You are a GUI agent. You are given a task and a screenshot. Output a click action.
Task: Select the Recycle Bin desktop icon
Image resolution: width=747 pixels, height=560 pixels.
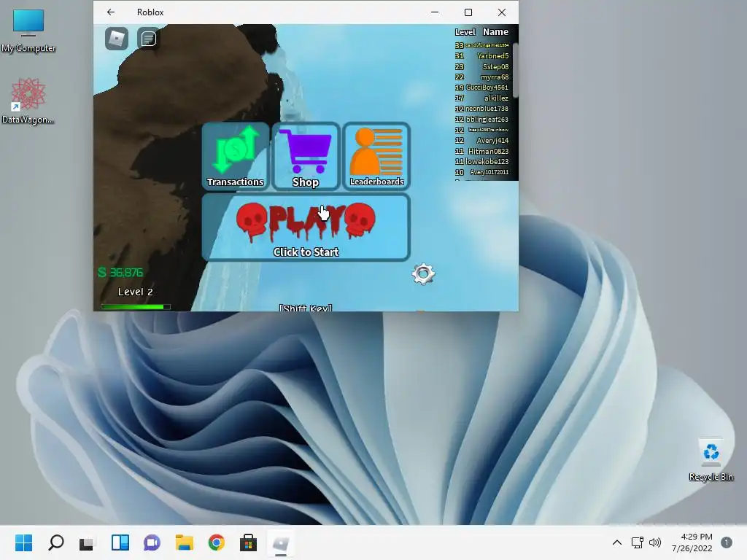tap(711, 459)
